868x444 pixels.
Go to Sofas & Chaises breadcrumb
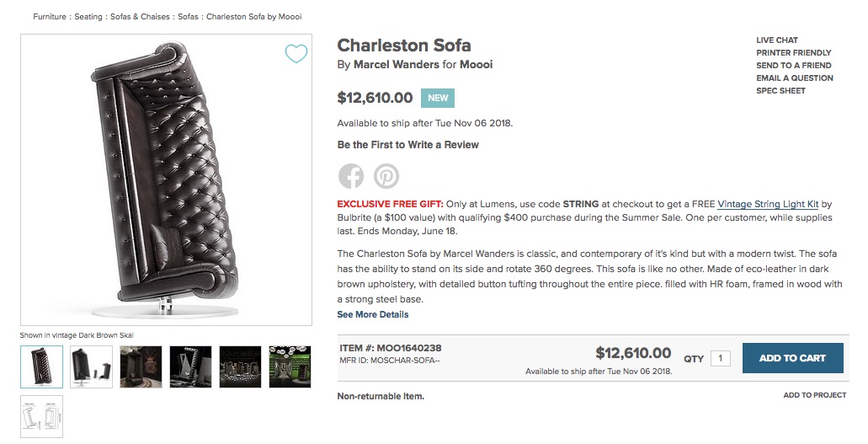pyautogui.click(x=140, y=17)
